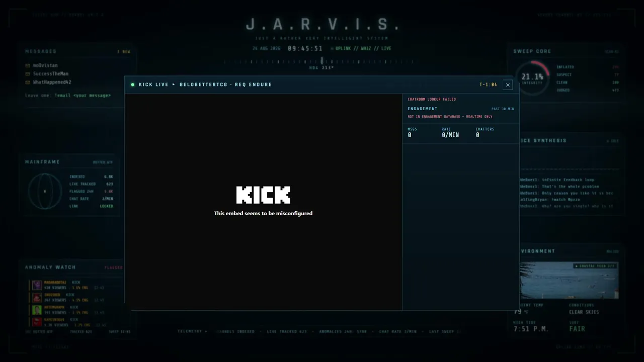Viewport: 644px width, 362px height.
Task: Click the Kick Live BELOBETTERTCG stream title
Action: point(205,84)
